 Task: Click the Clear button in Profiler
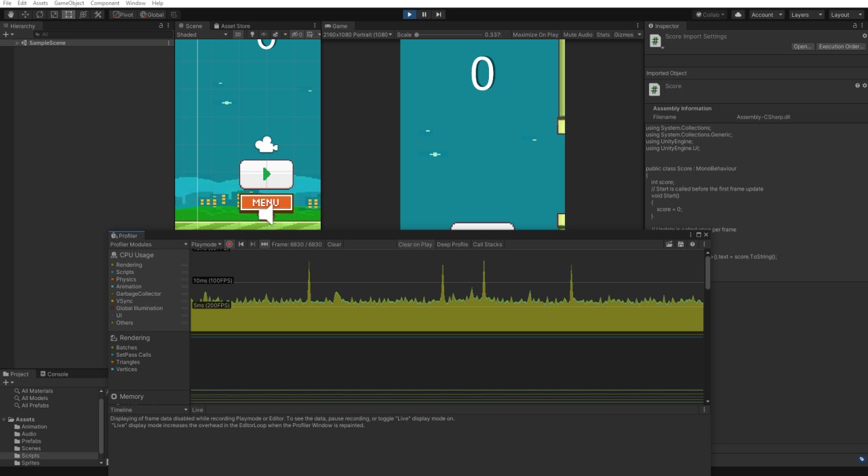point(334,244)
